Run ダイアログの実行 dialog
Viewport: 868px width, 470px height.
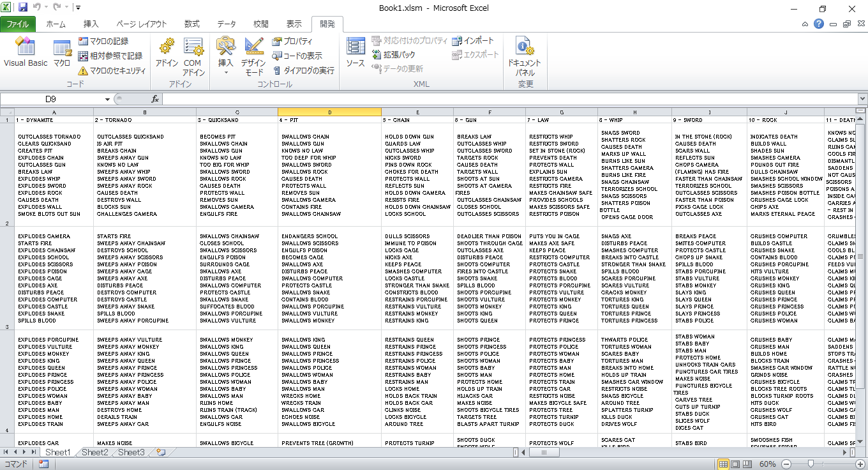point(303,71)
